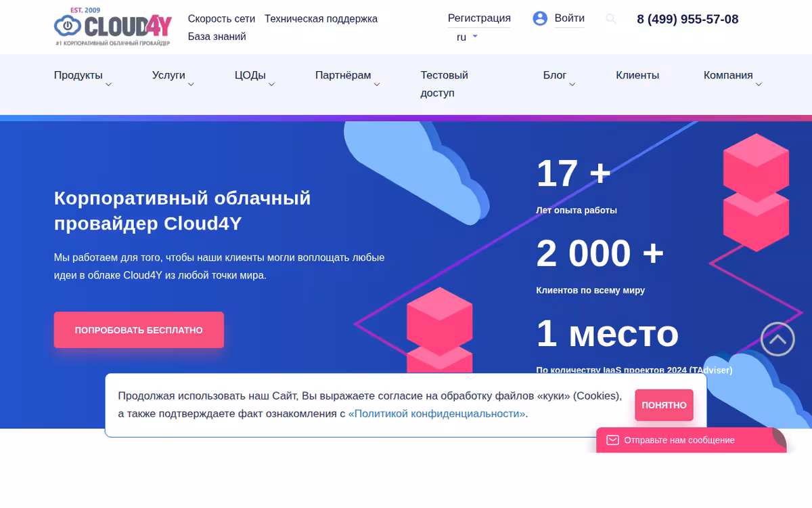Viewport: 812px width, 508px height.
Task: Expand the Компания menu chevron
Action: [759, 85]
